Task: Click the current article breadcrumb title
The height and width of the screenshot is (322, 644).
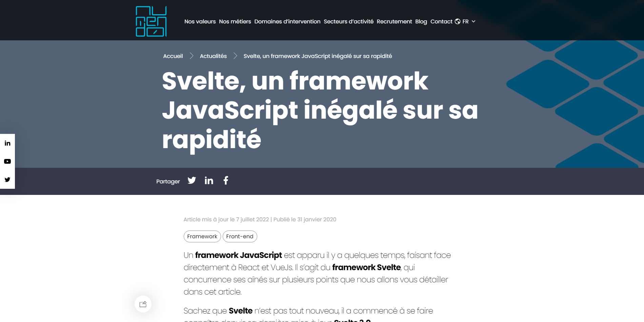Action: pyautogui.click(x=318, y=56)
